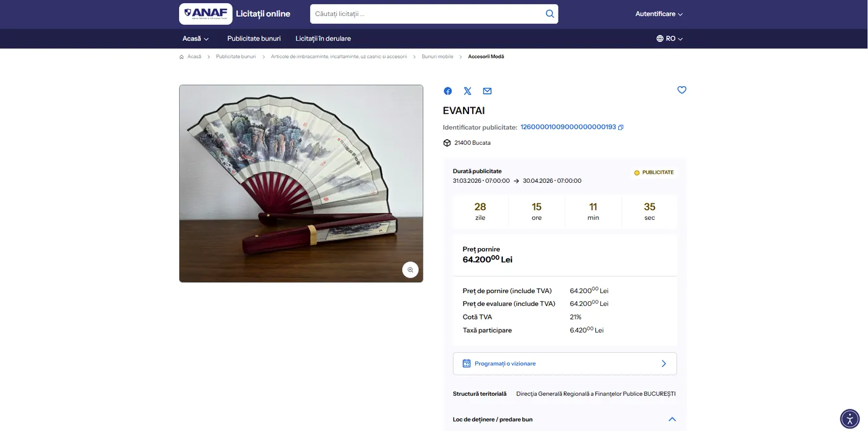Open the accessibility options button
This screenshot has width=868, height=431.
(850, 419)
